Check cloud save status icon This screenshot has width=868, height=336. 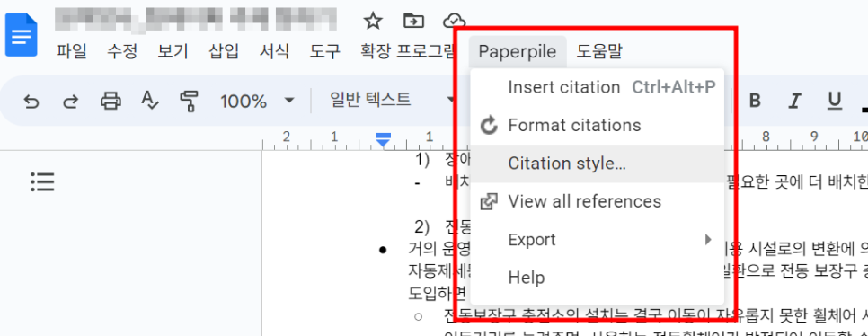(455, 21)
